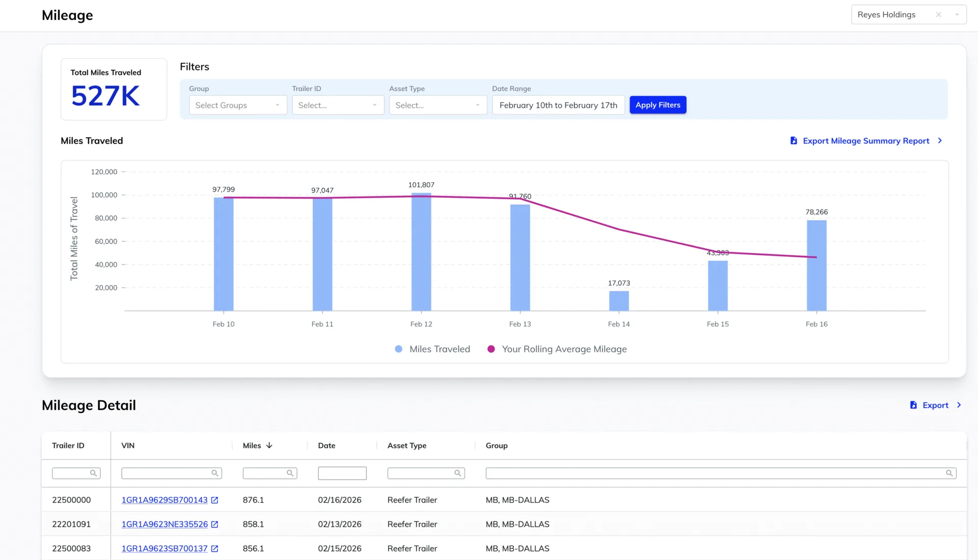Expand the Trailer ID filter dropdown

click(x=338, y=105)
